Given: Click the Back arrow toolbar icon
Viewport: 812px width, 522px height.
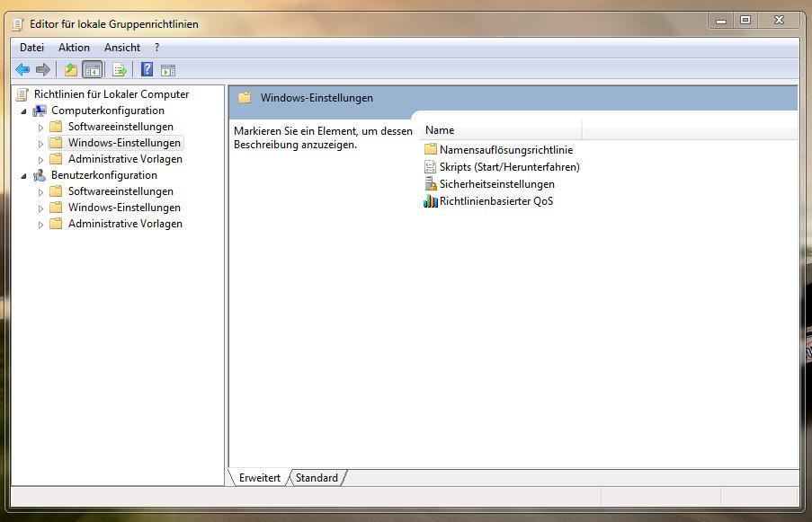Looking at the screenshot, I should coord(22,69).
